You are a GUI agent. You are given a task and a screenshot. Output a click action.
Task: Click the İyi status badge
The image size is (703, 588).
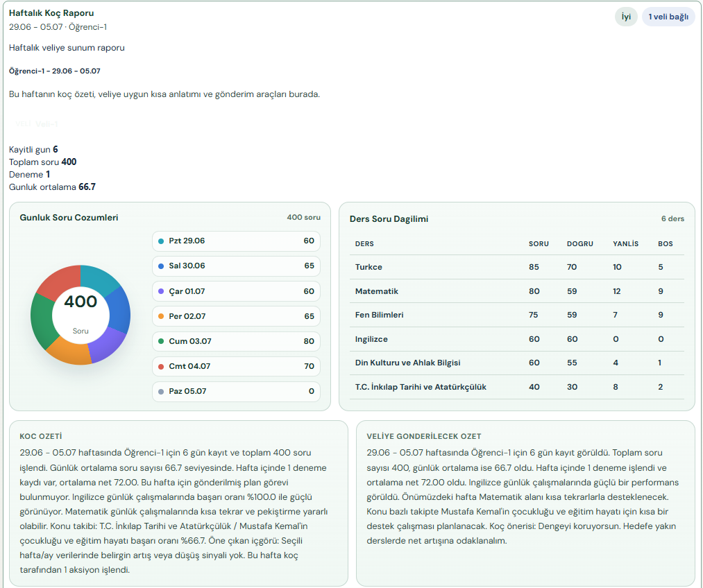click(626, 17)
